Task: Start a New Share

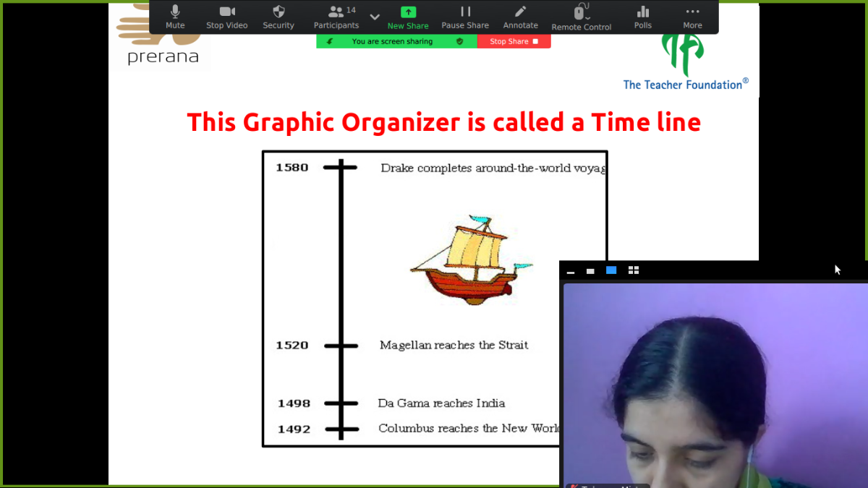Action: (x=408, y=17)
